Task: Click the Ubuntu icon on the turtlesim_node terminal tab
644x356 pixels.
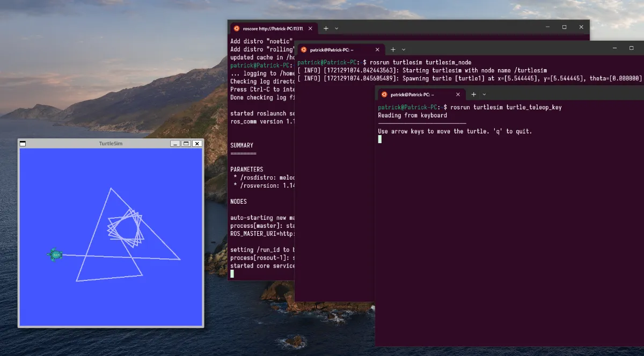Action: (304, 49)
